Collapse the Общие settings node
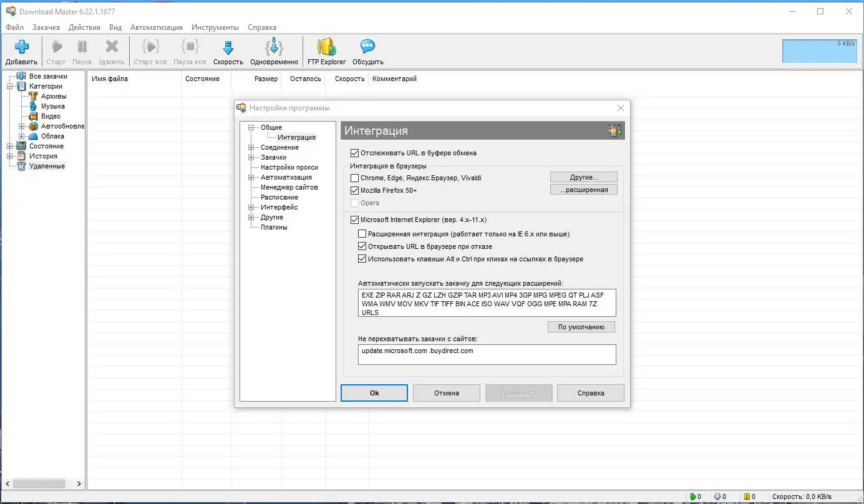This screenshot has height=504, width=864. (x=251, y=127)
